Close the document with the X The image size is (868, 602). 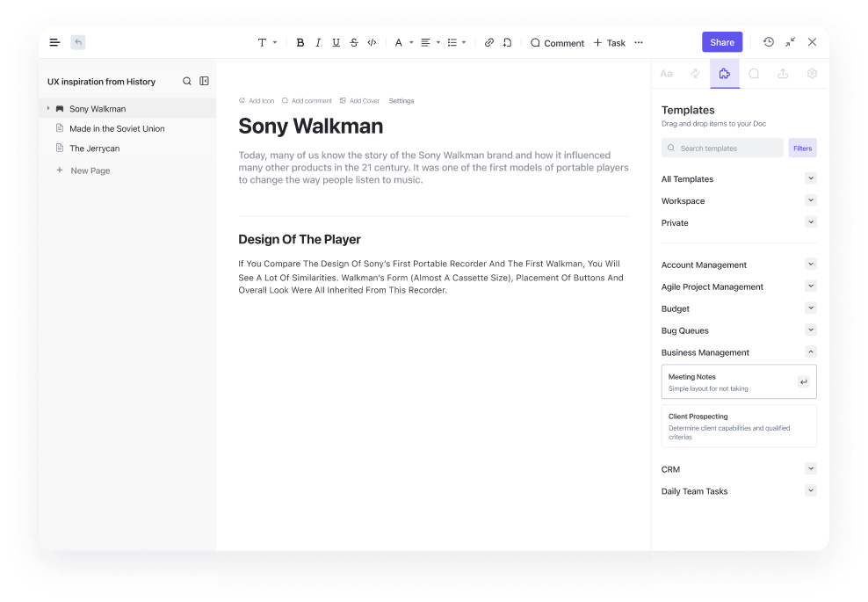pos(812,42)
